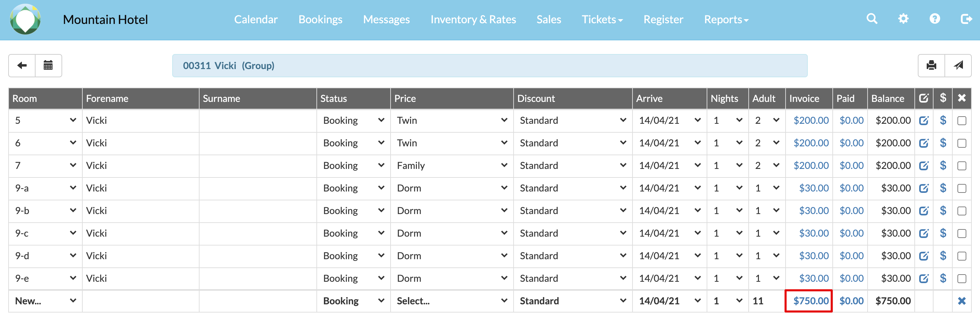Check the checkbox for room 9-e
The height and width of the screenshot is (318, 980).
(x=961, y=279)
